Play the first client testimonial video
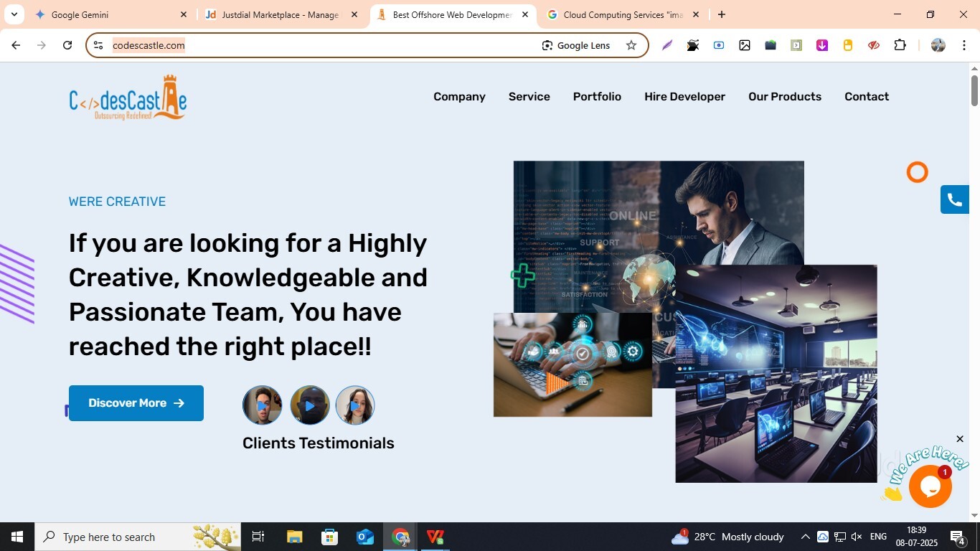Viewport: 980px width, 551px height. (x=262, y=405)
